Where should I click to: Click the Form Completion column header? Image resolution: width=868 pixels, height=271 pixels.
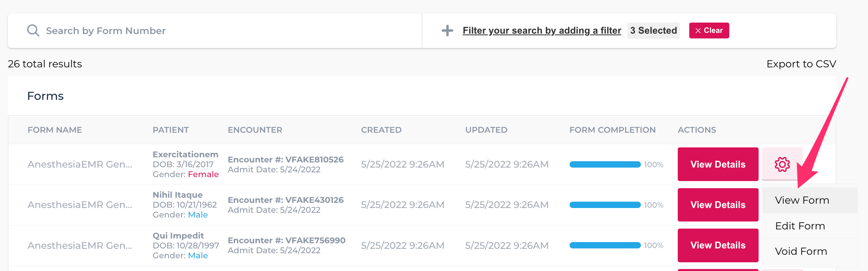(612, 130)
